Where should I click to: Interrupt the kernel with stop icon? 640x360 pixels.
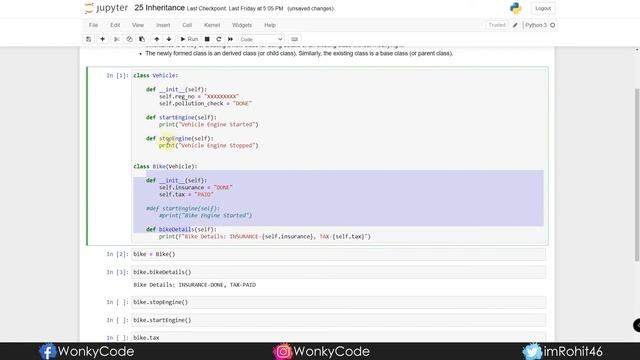pos(207,39)
